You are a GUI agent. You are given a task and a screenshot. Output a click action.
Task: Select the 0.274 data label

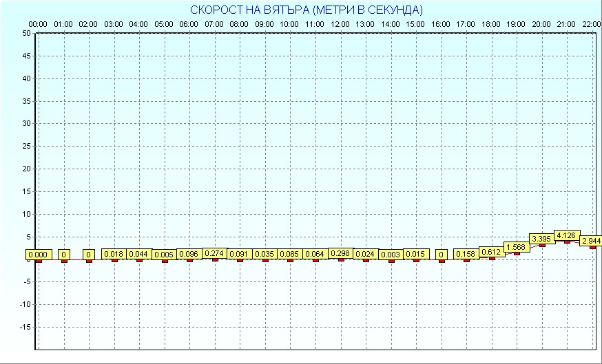tap(214, 253)
